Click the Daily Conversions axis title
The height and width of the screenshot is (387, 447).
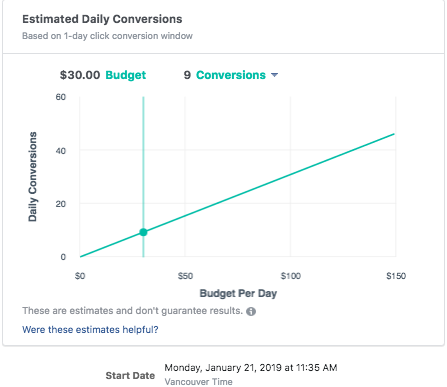(x=32, y=177)
